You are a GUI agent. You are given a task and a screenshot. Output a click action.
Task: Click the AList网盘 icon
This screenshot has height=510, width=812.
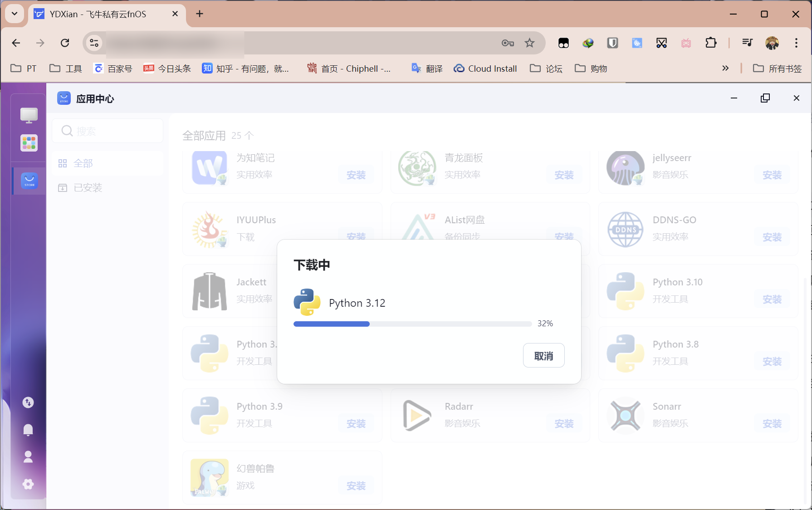click(x=418, y=226)
